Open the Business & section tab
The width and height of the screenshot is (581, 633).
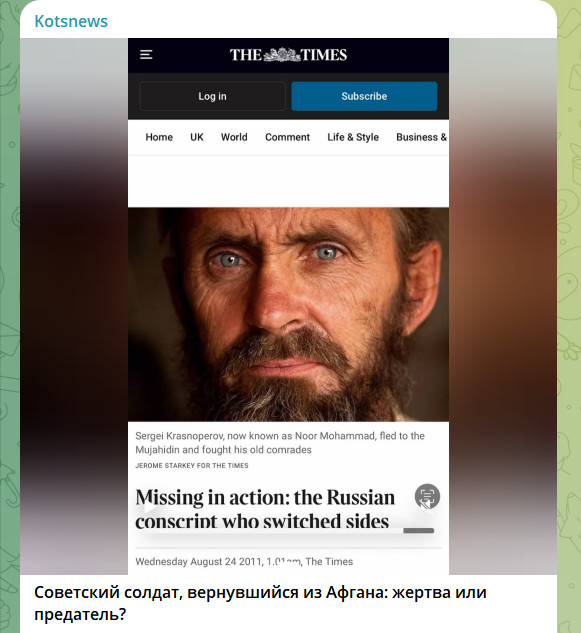[x=422, y=137]
